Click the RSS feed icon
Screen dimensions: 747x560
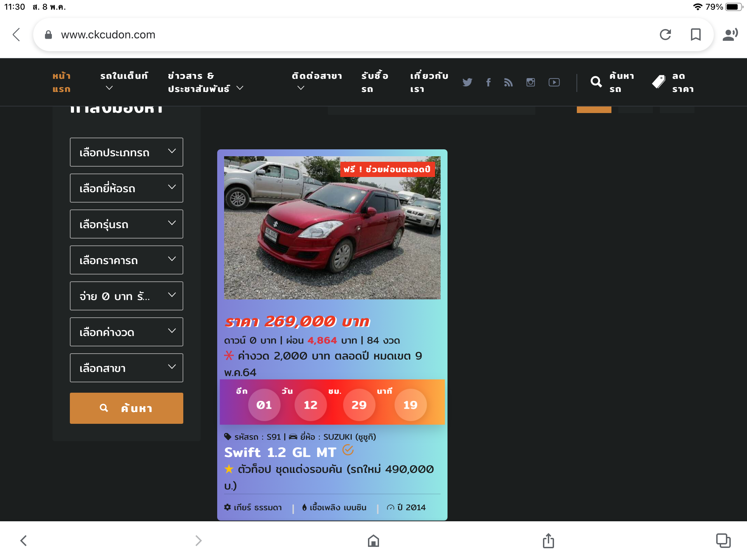tap(508, 82)
